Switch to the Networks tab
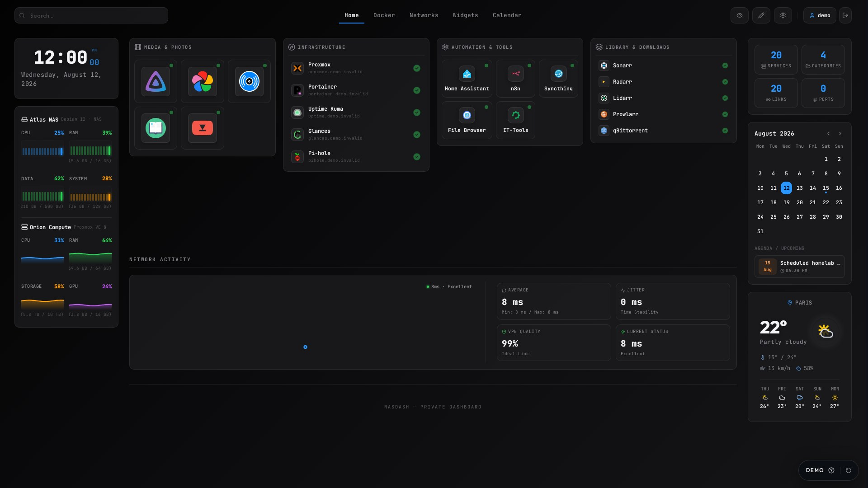Viewport: 868px width, 488px height. point(424,15)
